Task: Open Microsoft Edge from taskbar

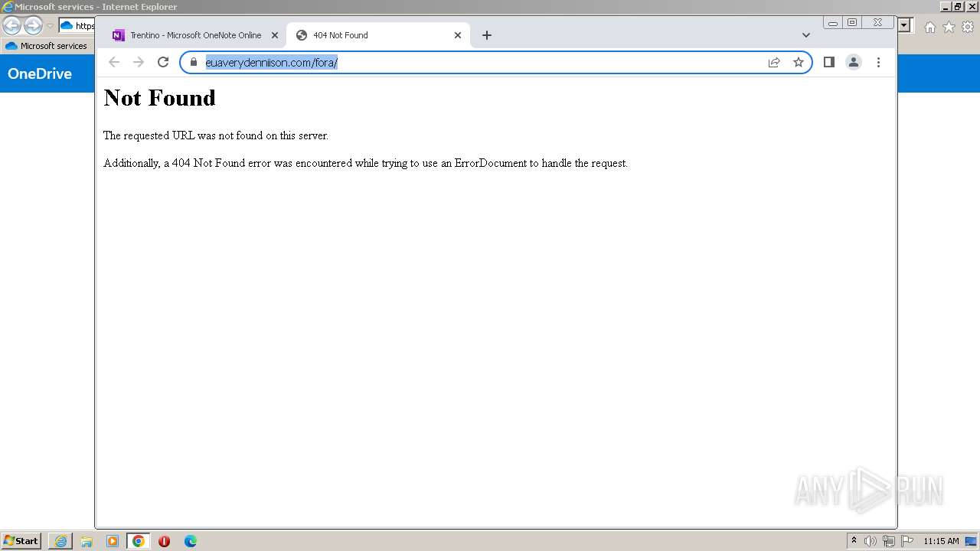Action: coord(191,541)
